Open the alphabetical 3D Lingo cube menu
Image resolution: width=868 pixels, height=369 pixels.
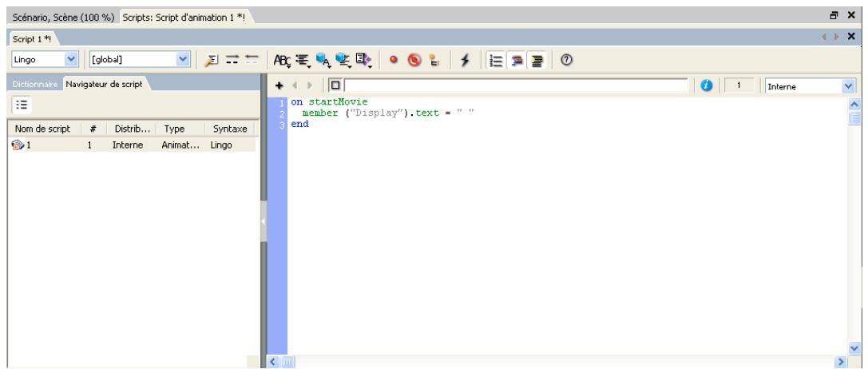pyautogui.click(x=323, y=61)
